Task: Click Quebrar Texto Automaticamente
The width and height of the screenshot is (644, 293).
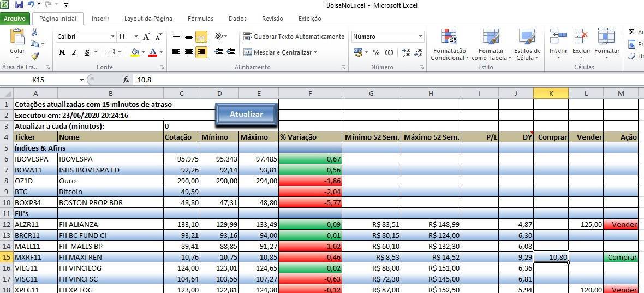Action: click(x=294, y=37)
